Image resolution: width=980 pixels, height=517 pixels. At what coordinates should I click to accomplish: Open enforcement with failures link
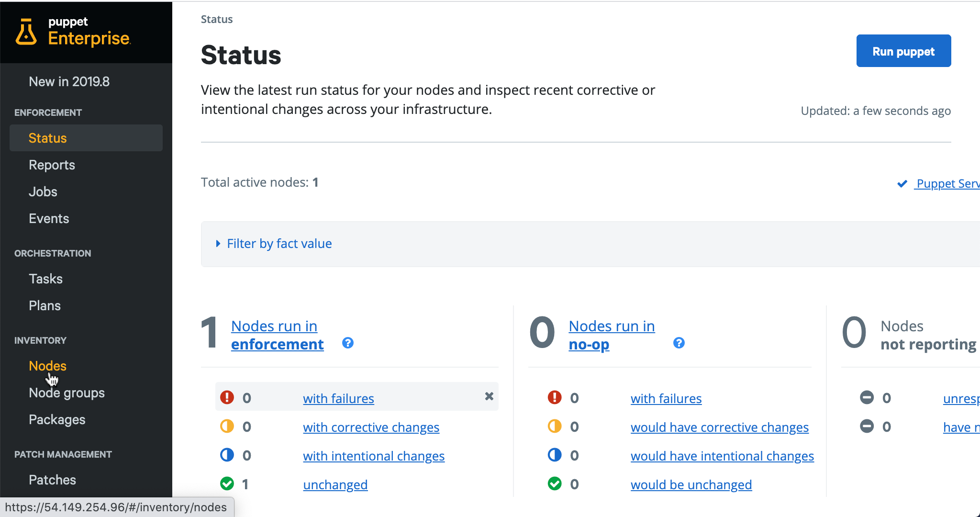[x=338, y=398]
